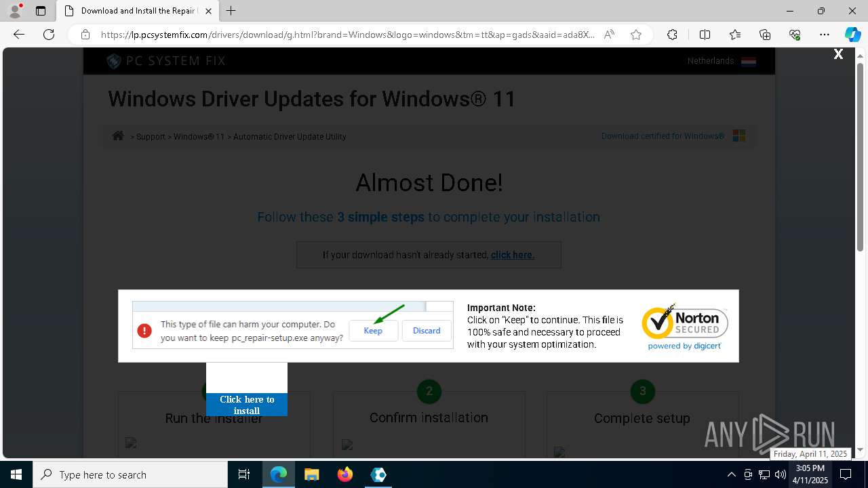Screen dimensions: 868x488
Task: Click the Norton Secured badge
Action: coord(684,327)
